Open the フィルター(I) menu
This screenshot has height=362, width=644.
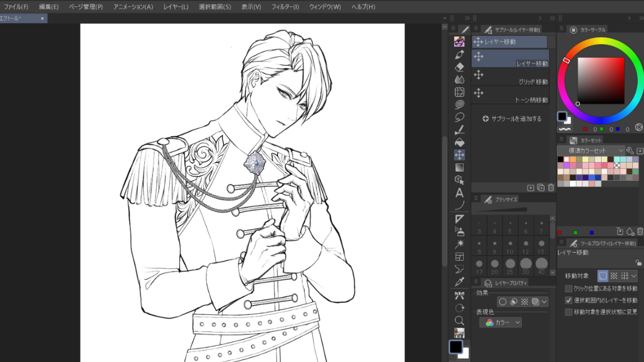click(285, 7)
